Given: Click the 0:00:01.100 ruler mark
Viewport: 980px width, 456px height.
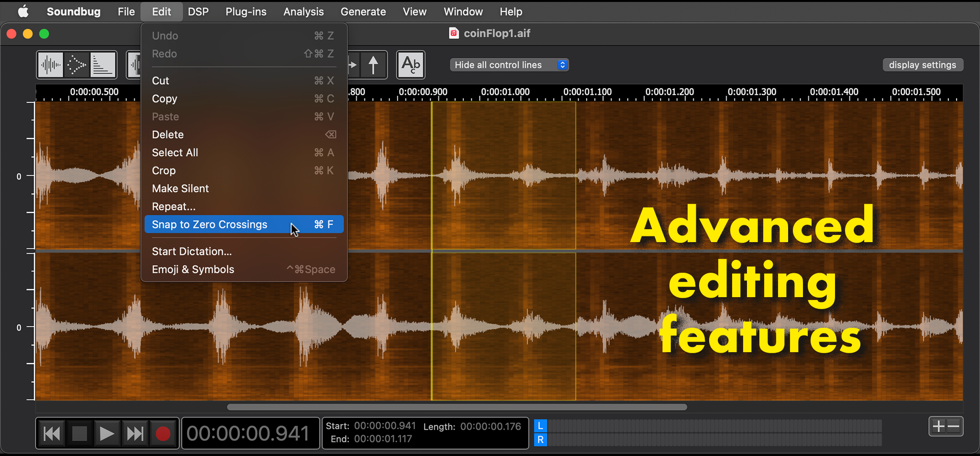Looking at the screenshot, I should pos(588,92).
